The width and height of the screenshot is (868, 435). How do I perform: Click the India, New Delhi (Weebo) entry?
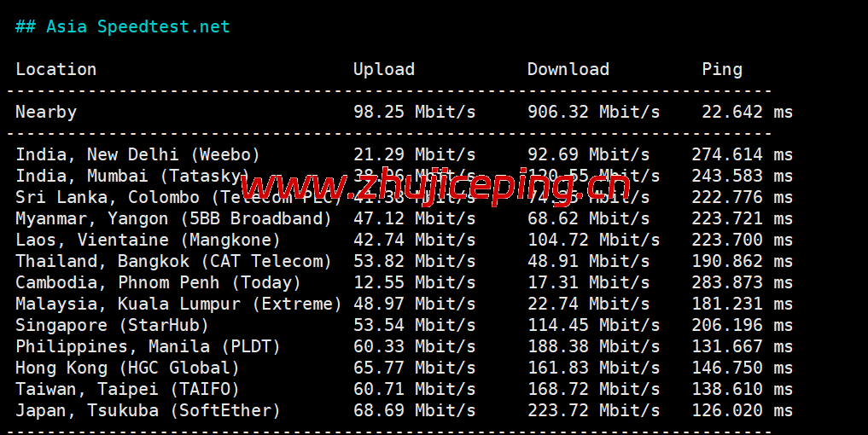[137, 154]
